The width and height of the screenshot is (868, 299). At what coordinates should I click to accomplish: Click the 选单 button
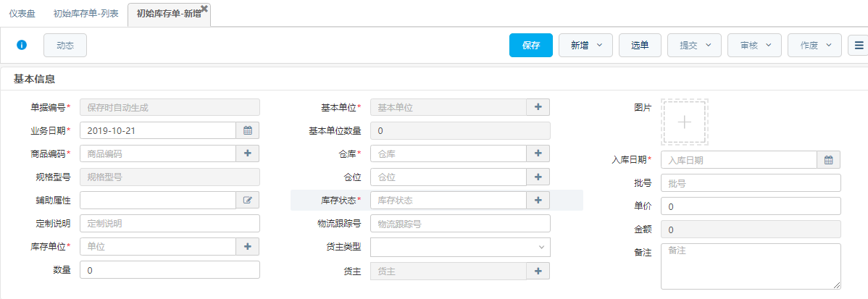point(640,46)
